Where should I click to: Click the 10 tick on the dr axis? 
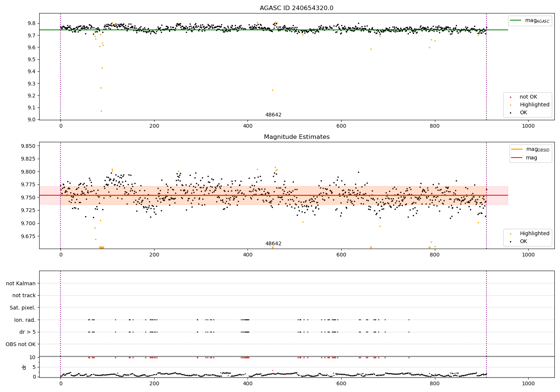point(32,357)
